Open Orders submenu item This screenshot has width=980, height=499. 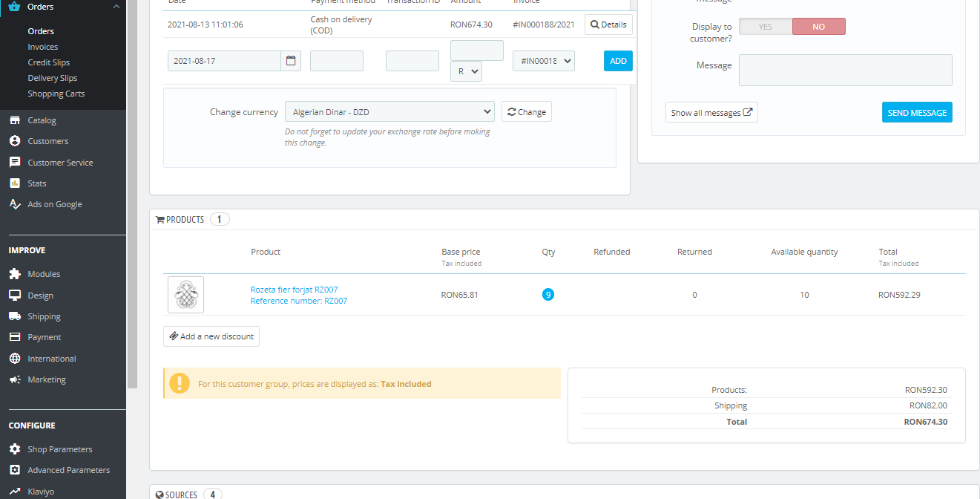(41, 31)
